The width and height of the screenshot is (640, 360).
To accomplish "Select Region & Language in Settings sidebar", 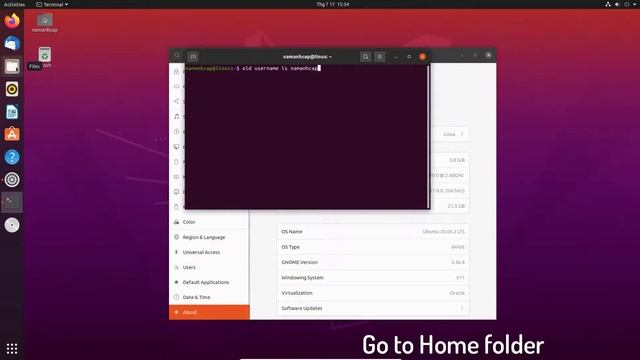I will [x=209, y=237].
